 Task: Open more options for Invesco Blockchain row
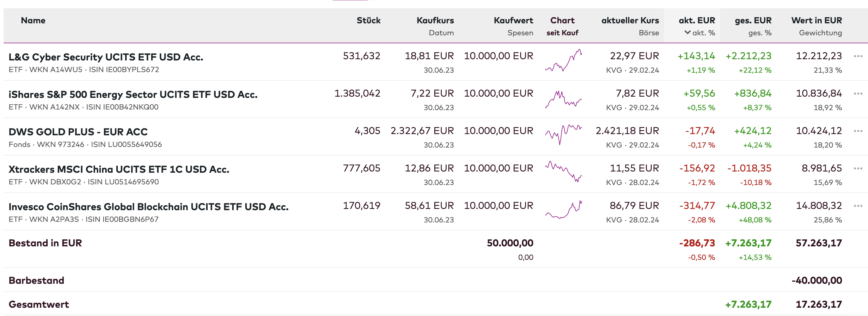[858, 206]
